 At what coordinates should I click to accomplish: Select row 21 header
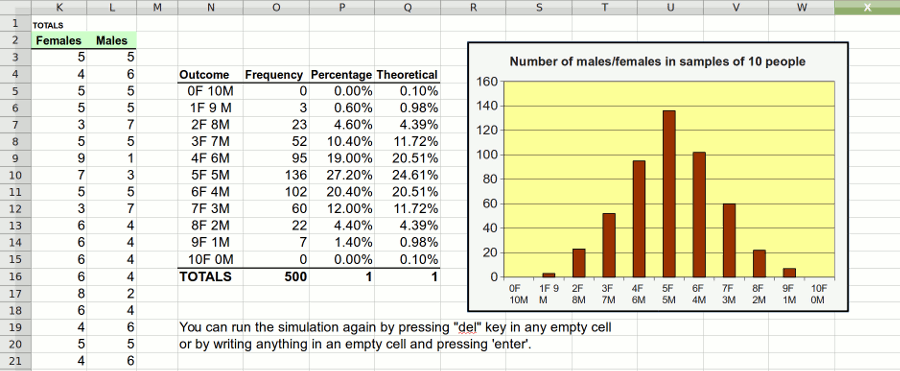pos(15,360)
